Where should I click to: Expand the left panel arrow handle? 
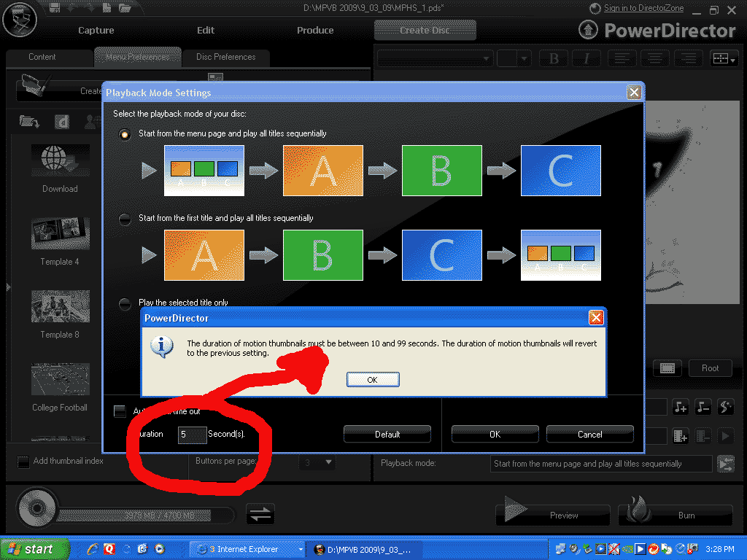coord(7,287)
